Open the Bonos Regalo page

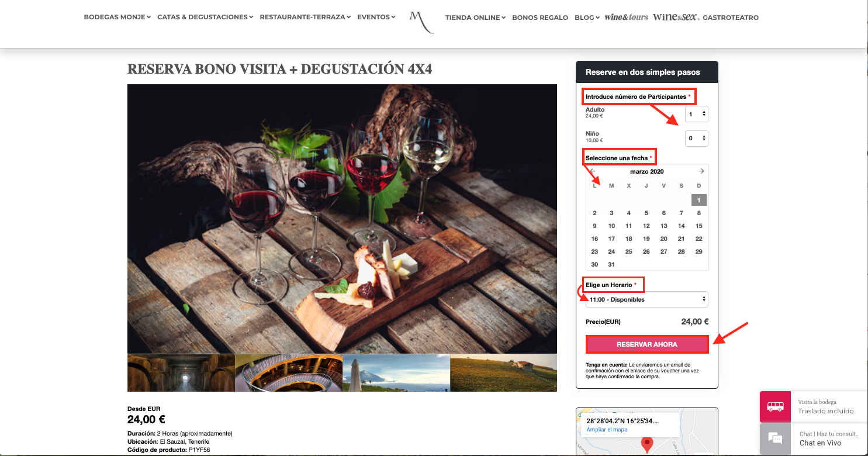pos(540,18)
